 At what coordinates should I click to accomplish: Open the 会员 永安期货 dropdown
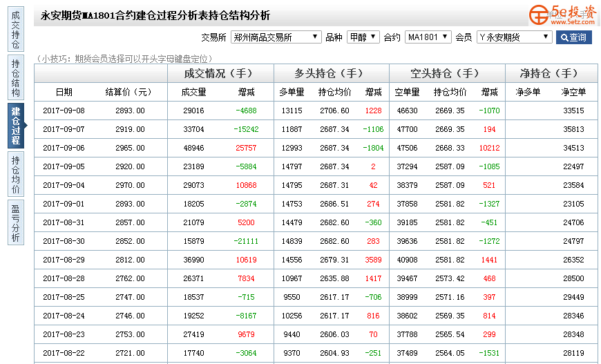coord(515,37)
